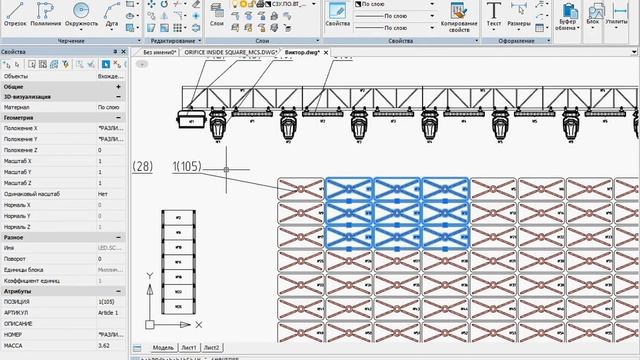Select the Окружность (circle) tool

pos(81,15)
